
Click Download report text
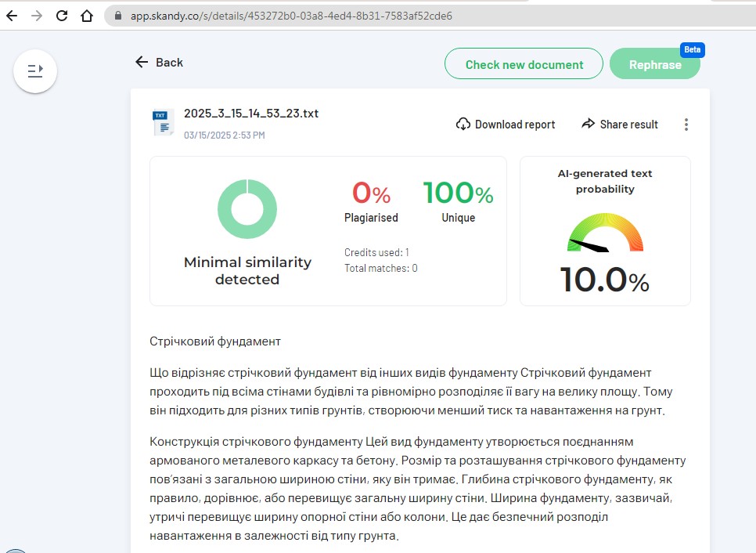coord(515,125)
